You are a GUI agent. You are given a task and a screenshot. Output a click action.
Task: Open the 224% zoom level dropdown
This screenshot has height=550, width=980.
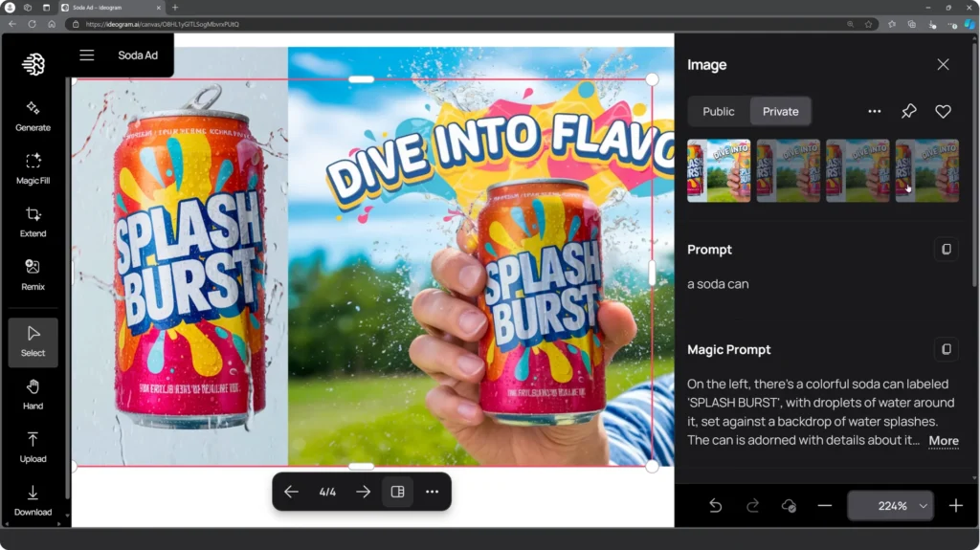tap(891, 506)
